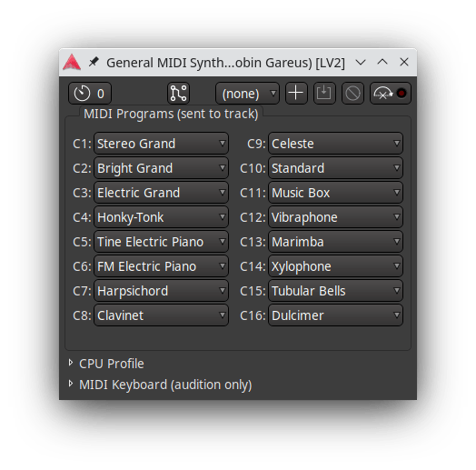
Task: Open C14 Xylophone program dropdown
Action: [x=336, y=266]
